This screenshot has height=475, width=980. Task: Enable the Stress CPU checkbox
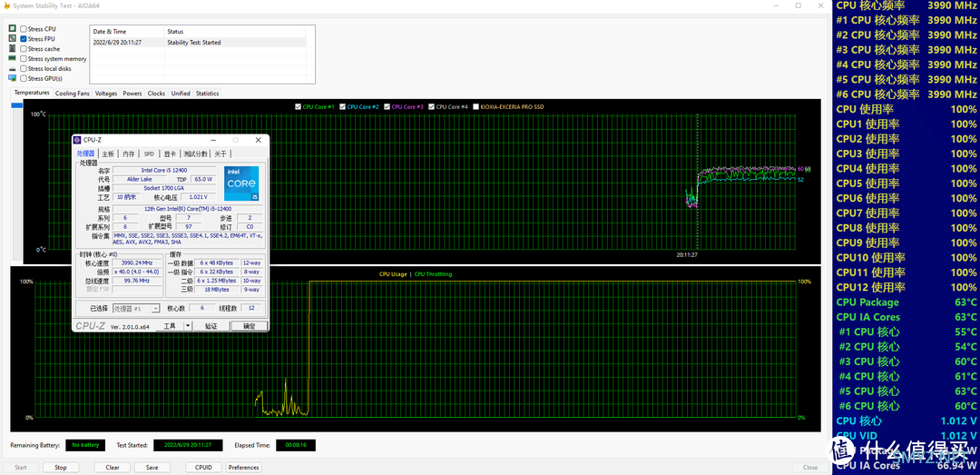pyautogui.click(x=24, y=29)
